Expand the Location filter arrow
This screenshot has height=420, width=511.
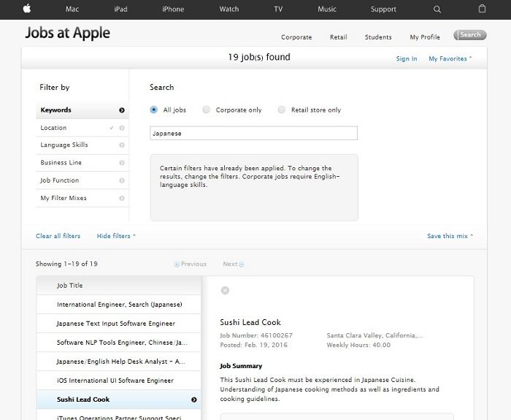click(x=122, y=128)
